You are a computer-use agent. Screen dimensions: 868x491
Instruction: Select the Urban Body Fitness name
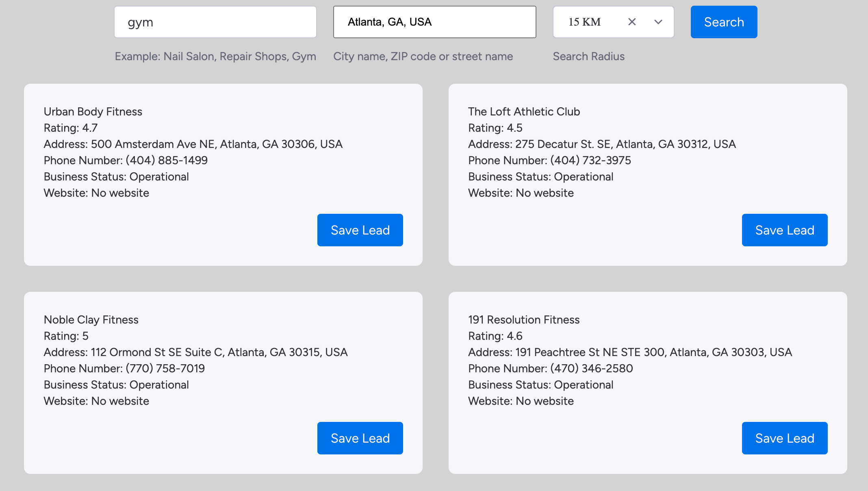click(x=93, y=112)
